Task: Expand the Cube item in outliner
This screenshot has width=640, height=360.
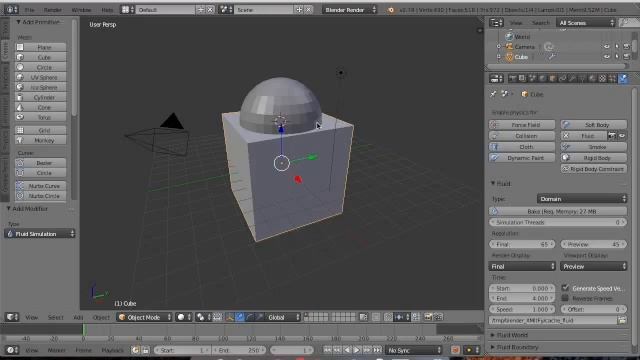Action: click(x=499, y=57)
